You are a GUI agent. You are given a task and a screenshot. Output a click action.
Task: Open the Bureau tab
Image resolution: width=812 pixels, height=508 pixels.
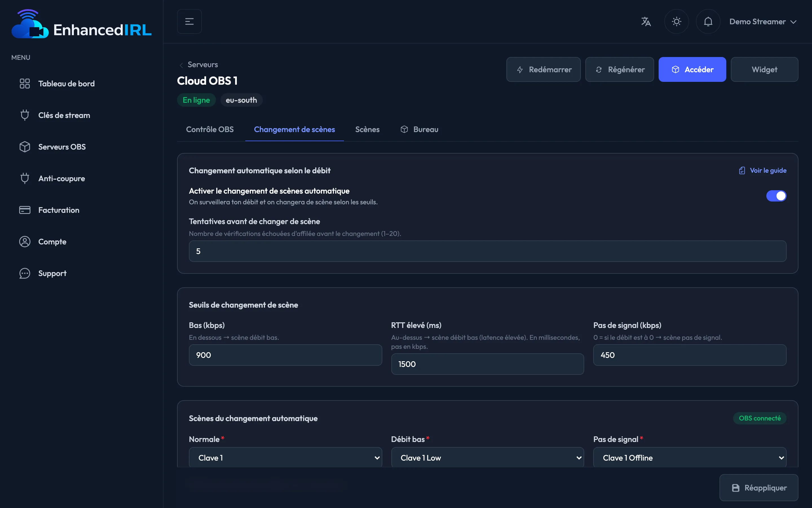pos(419,129)
